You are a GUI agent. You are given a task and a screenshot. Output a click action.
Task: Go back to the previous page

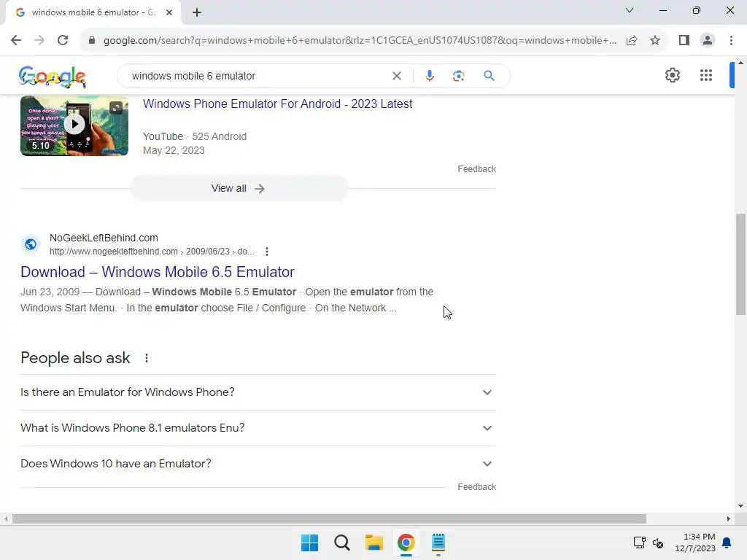[16, 40]
